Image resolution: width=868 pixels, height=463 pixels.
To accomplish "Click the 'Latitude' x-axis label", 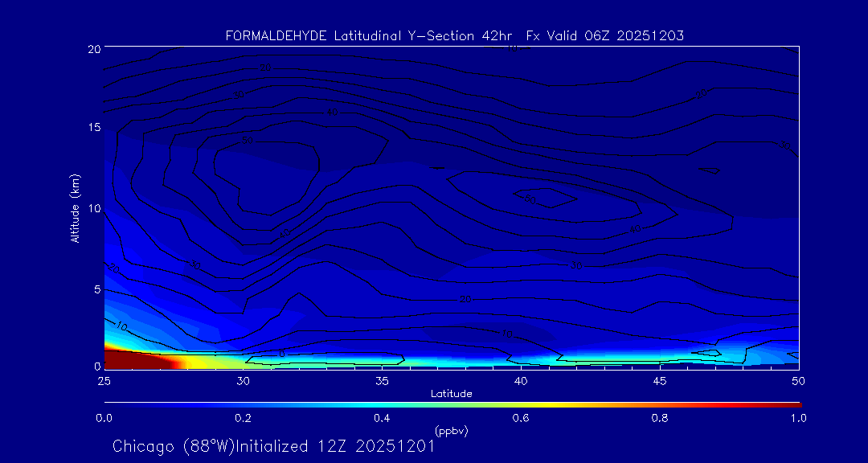I will (451, 394).
